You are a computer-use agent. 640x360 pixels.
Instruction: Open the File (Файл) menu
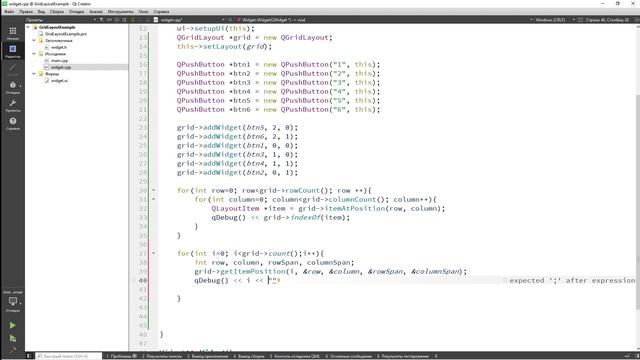9,11
